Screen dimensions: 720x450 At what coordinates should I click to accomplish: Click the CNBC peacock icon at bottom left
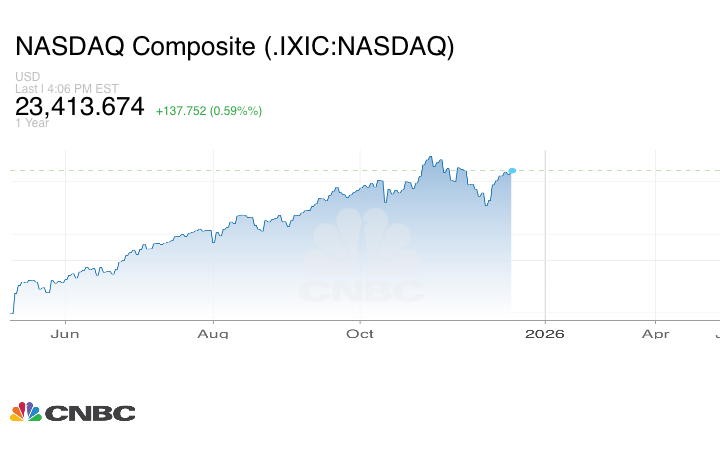click(25, 412)
